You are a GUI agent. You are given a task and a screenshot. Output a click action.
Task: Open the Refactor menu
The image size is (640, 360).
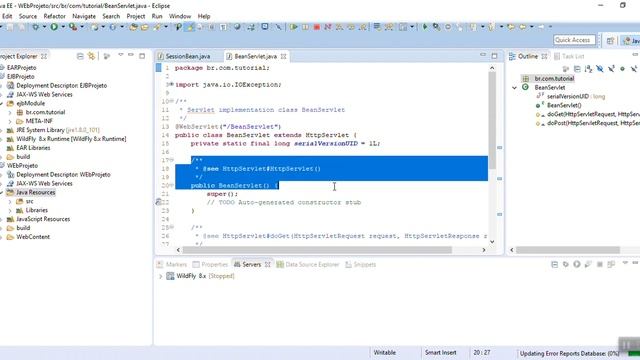[x=55, y=16]
